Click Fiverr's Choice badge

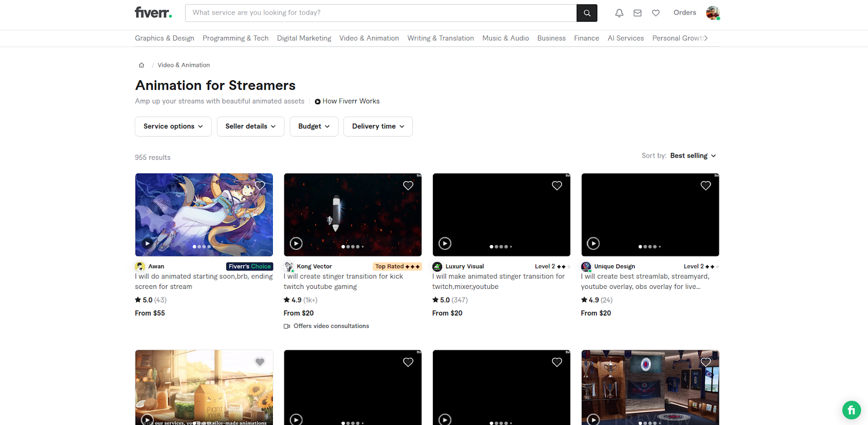click(x=250, y=267)
